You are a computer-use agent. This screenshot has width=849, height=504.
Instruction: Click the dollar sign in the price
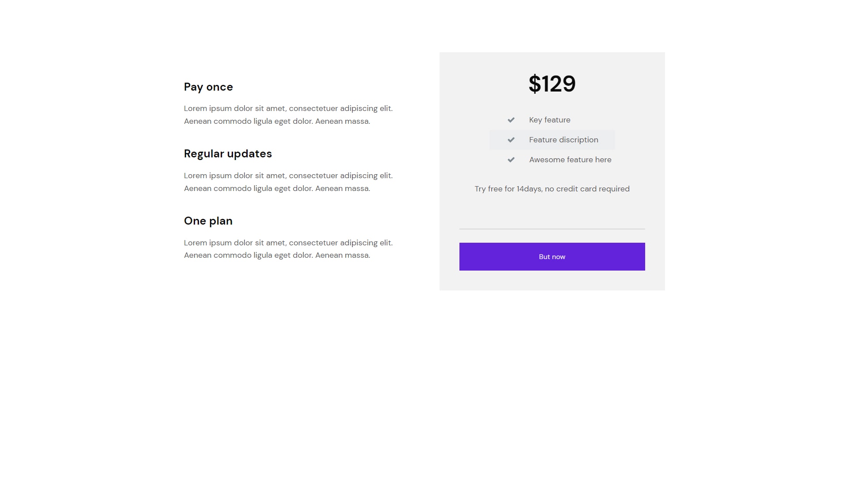tap(535, 84)
